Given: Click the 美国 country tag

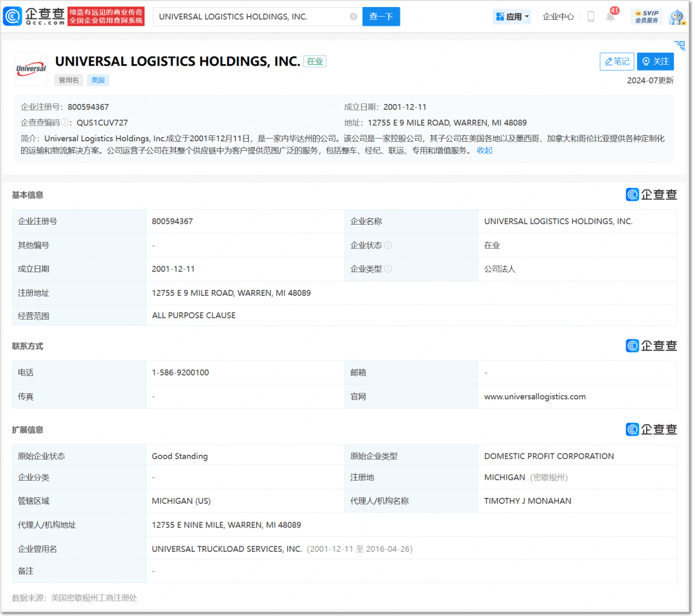Looking at the screenshot, I should (x=98, y=80).
